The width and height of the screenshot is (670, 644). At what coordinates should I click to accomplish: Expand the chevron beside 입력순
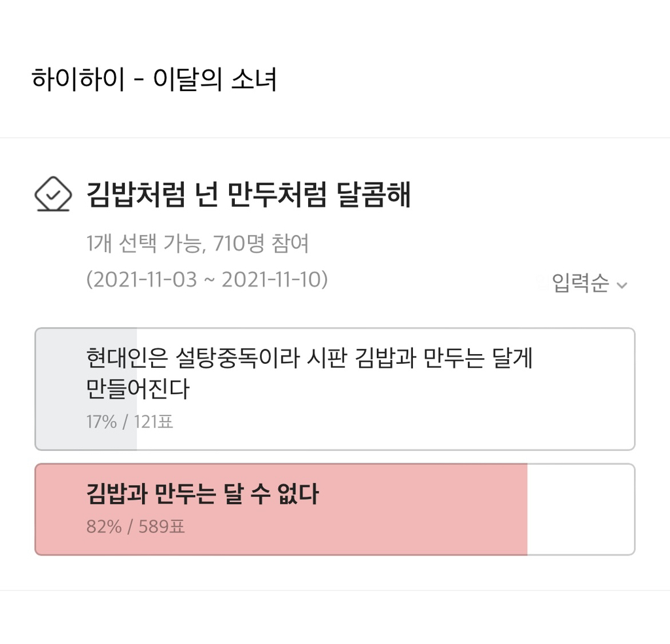pyautogui.click(x=622, y=285)
